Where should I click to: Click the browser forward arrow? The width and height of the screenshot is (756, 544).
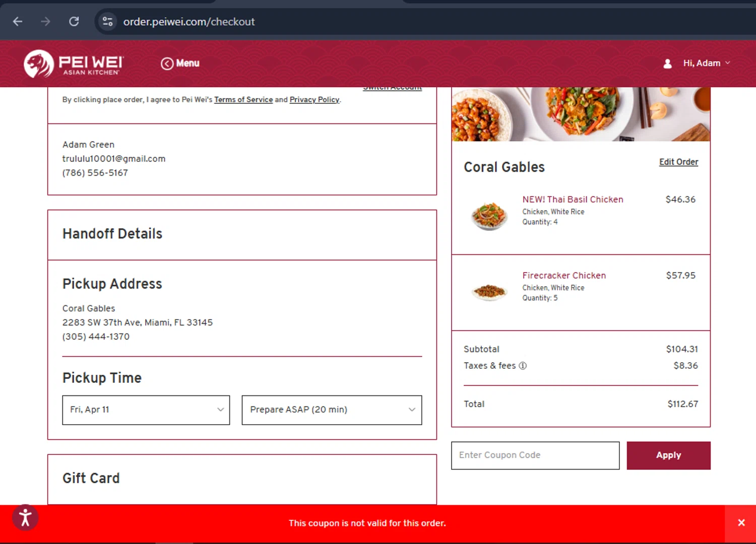pyautogui.click(x=45, y=22)
